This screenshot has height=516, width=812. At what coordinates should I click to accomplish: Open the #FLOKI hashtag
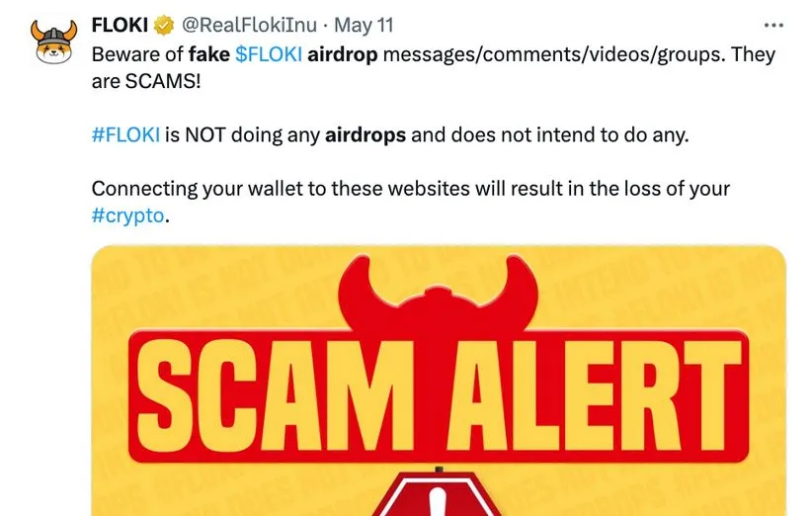coord(125,134)
